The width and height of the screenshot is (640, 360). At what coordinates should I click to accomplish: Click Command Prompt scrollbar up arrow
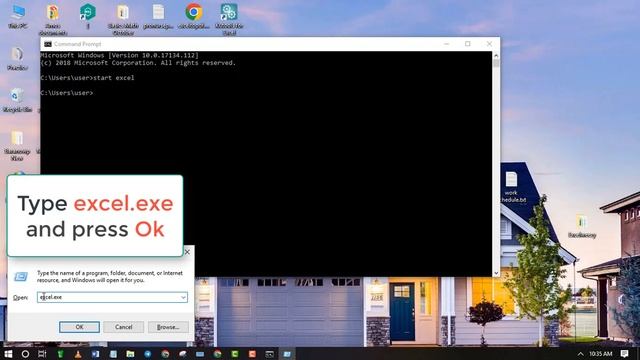click(x=496, y=55)
